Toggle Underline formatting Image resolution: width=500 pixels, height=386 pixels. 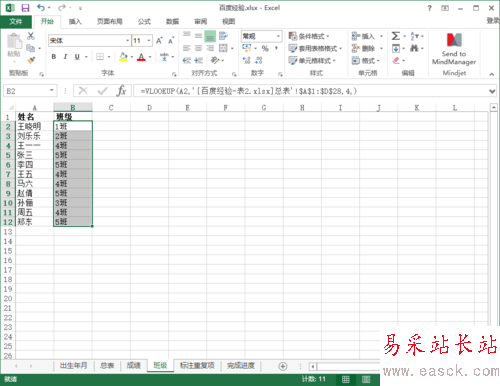(x=77, y=57)
